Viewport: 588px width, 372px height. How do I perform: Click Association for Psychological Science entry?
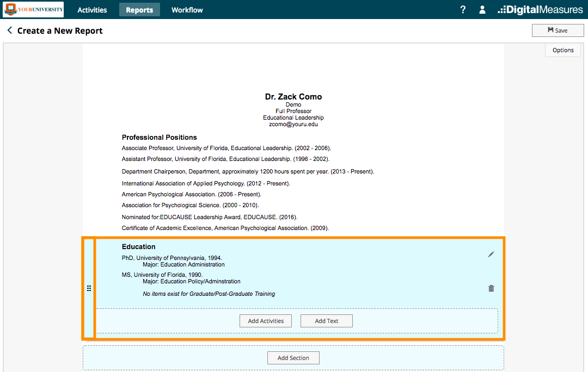190,205
